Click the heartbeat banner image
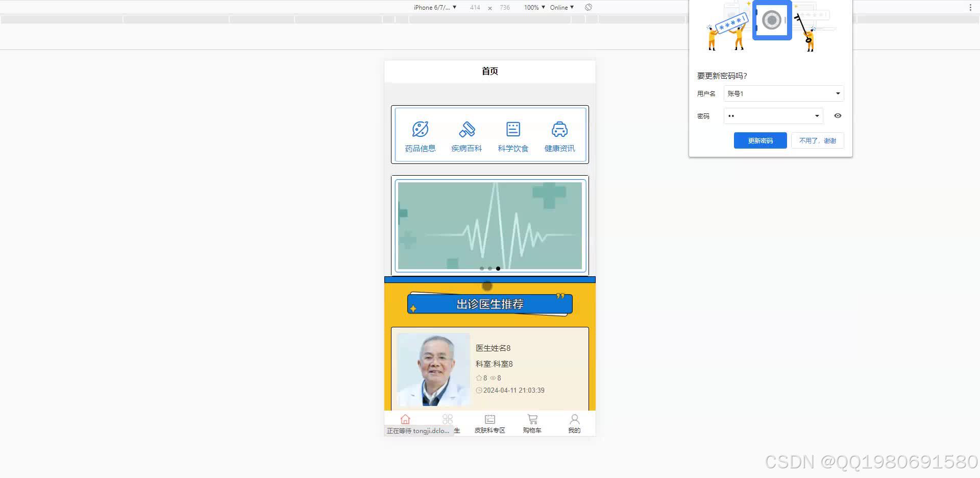980x478 pixels. (490, 226)
